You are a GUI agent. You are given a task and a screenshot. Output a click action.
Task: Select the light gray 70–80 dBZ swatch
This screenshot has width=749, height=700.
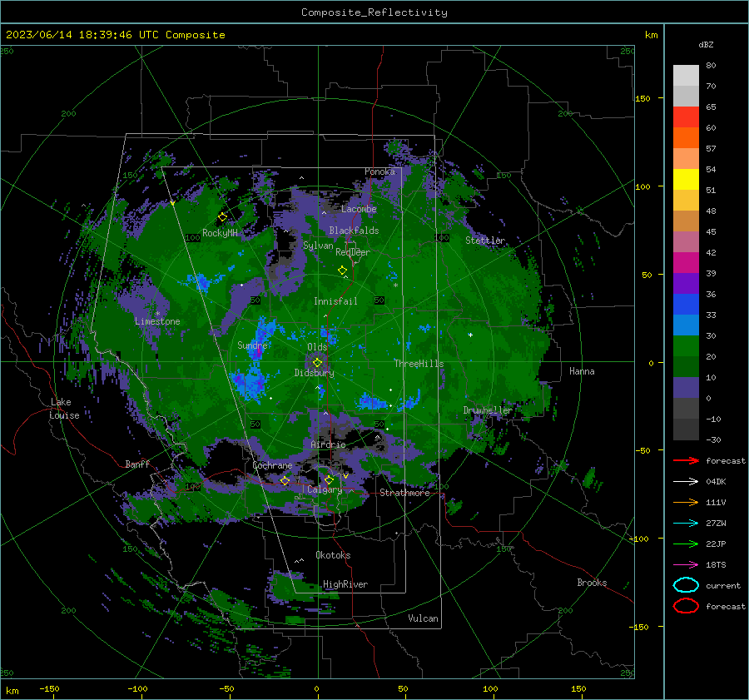pos(686,75)
